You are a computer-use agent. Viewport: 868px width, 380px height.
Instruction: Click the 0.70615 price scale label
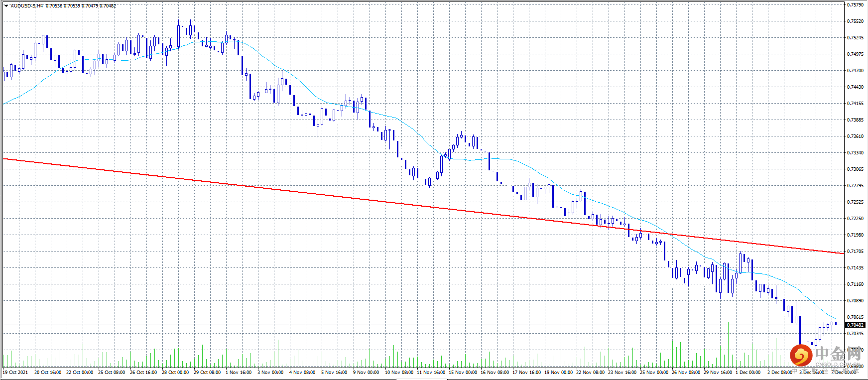856,317
